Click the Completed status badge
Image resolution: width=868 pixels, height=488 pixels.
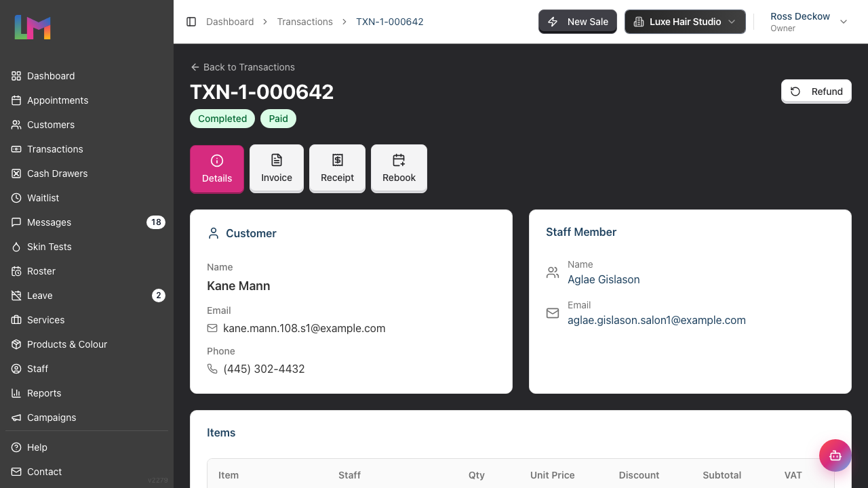222,119
